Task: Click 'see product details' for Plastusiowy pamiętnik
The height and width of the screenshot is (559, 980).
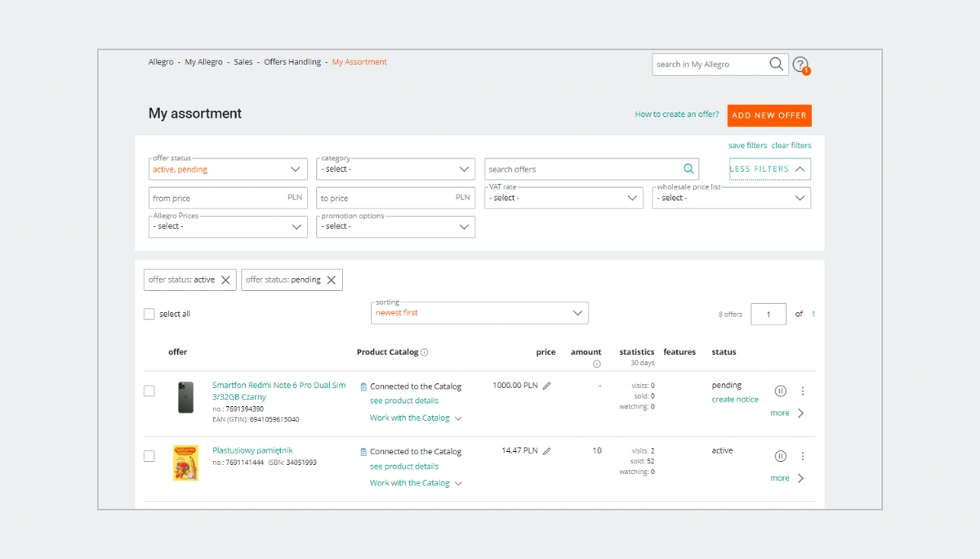Action: (404, 467)
